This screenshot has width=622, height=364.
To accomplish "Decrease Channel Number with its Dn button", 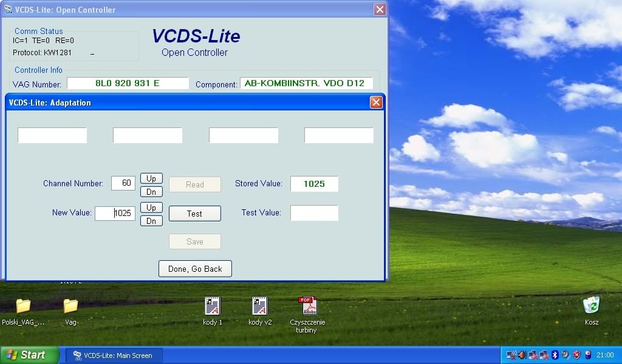I will [151, 192].
